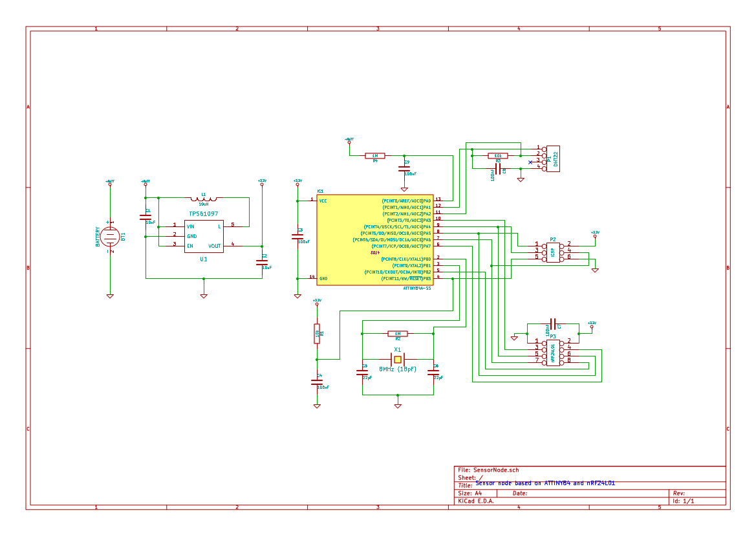
Task: Click the BATTERY label text
Action: click(98, 237)
